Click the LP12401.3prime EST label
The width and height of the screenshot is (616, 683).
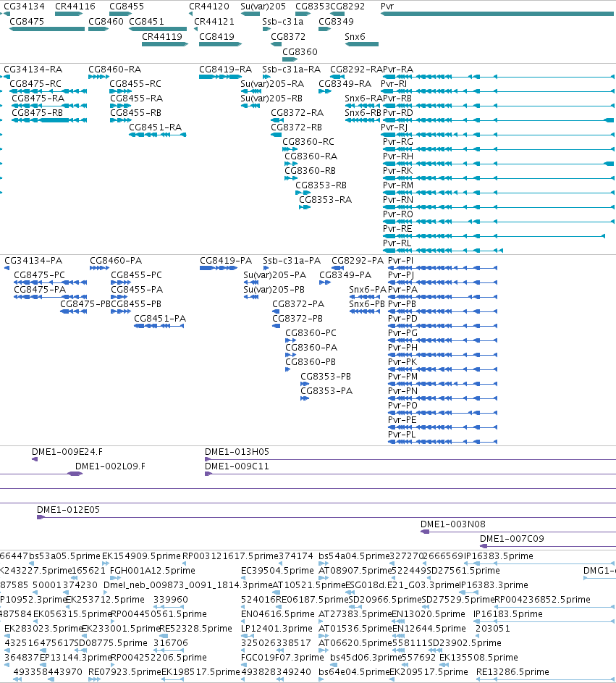[277, 629]
